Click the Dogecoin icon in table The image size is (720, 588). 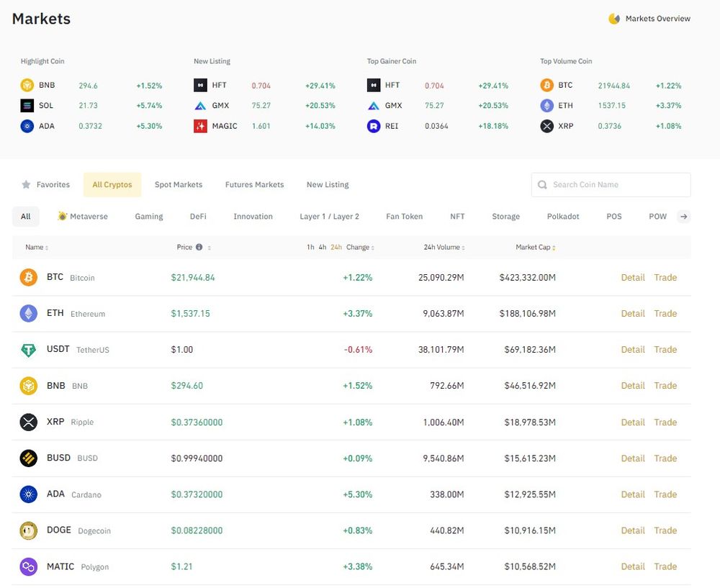(29, 530)
